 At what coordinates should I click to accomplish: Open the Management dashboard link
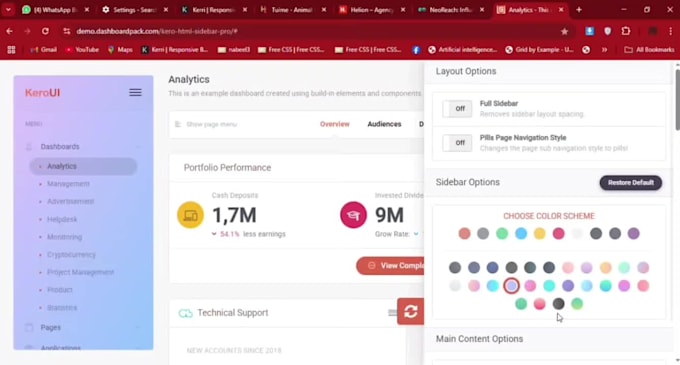click(68, 184)
